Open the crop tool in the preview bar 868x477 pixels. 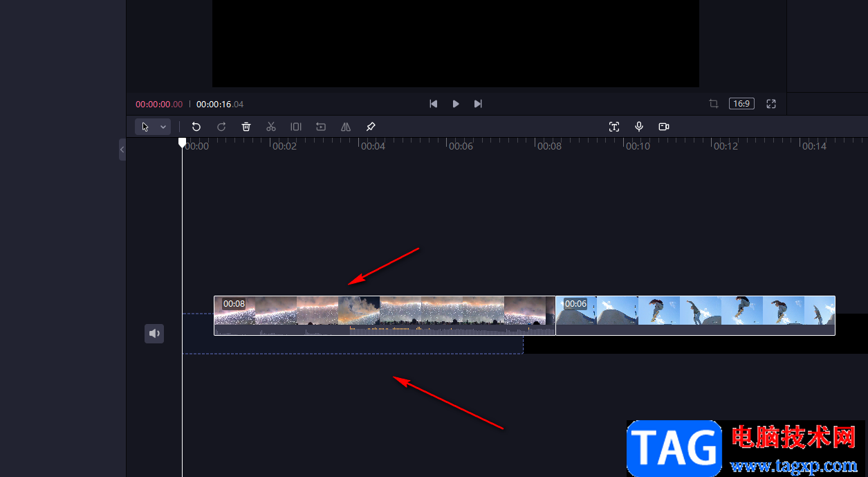pos(714,104)
